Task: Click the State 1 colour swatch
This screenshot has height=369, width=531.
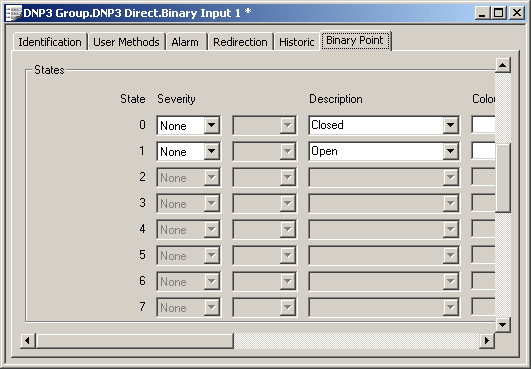Action: point(484,151)
